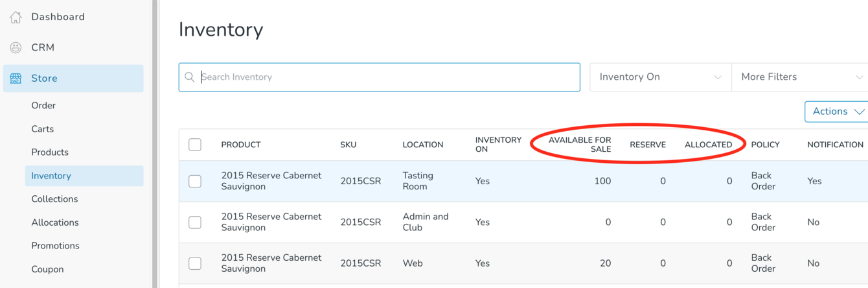868x288 pixels.
Task: Click the NOTIFICATION column header
Action: click(x=836, y=145)
